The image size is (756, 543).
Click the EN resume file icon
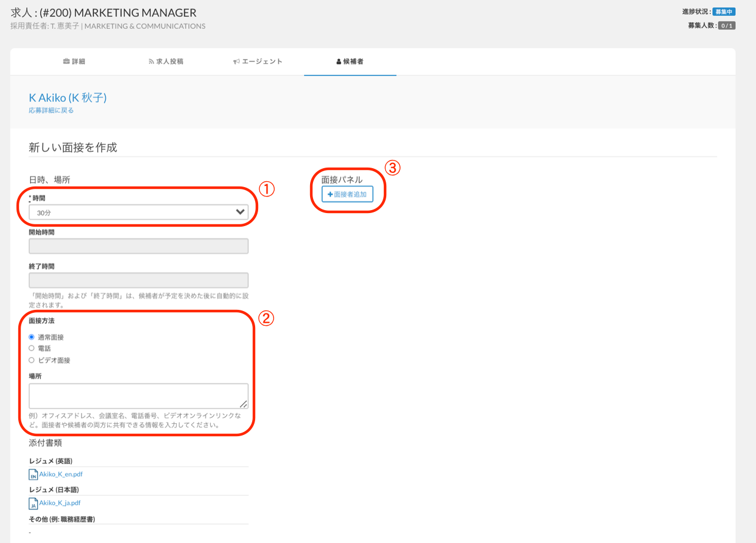click(x=33, y=475)
